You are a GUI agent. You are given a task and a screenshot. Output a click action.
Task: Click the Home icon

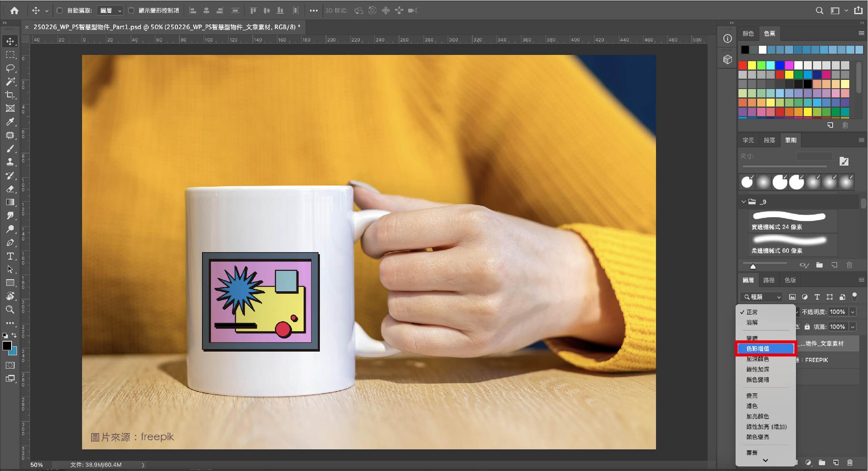point(14,10)
